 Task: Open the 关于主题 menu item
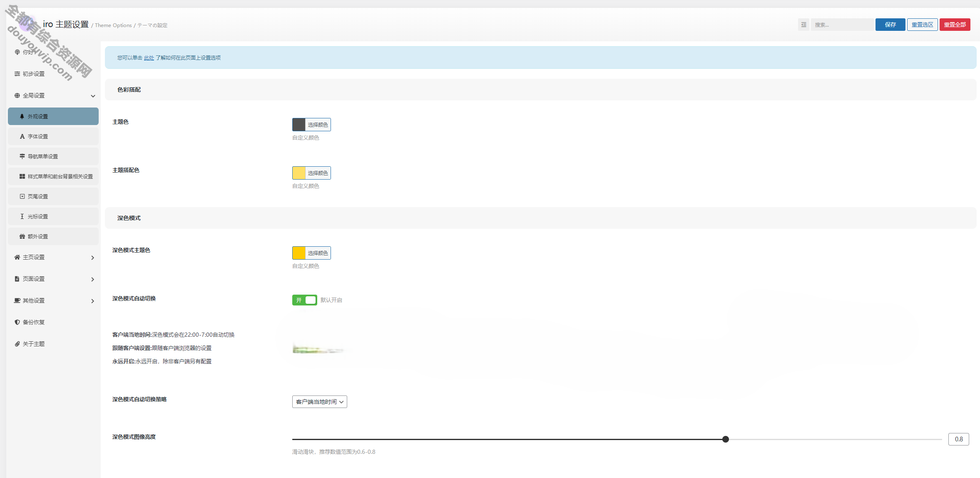pyautogui.click(x=53, y=344)
